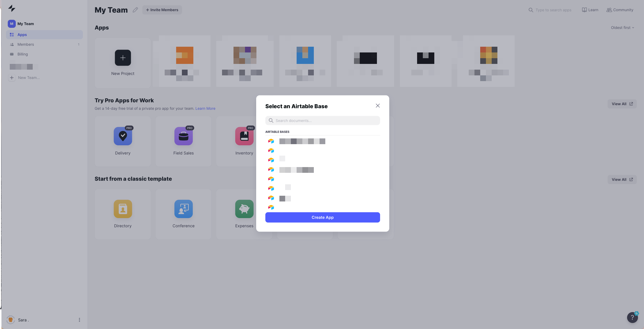The height and width of the screenshot is (329, 644).
Task: Open the Learn link
Action: click(x=590, y=10)
